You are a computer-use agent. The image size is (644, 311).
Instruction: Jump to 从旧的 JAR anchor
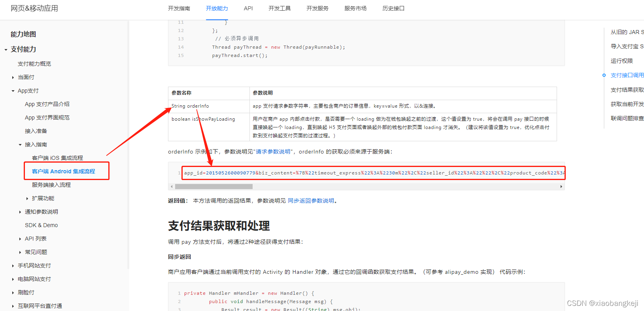tap(627, 32)
